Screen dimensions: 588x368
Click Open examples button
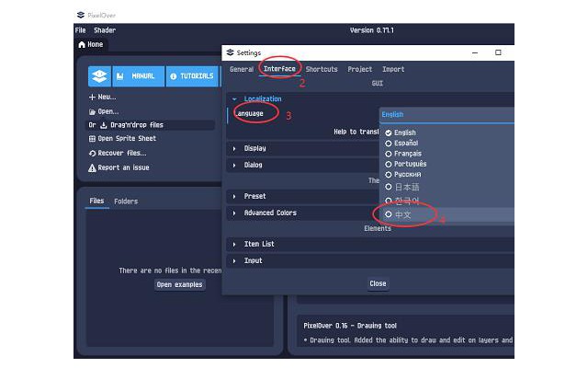pyautogui.click(x=180, y=284)
